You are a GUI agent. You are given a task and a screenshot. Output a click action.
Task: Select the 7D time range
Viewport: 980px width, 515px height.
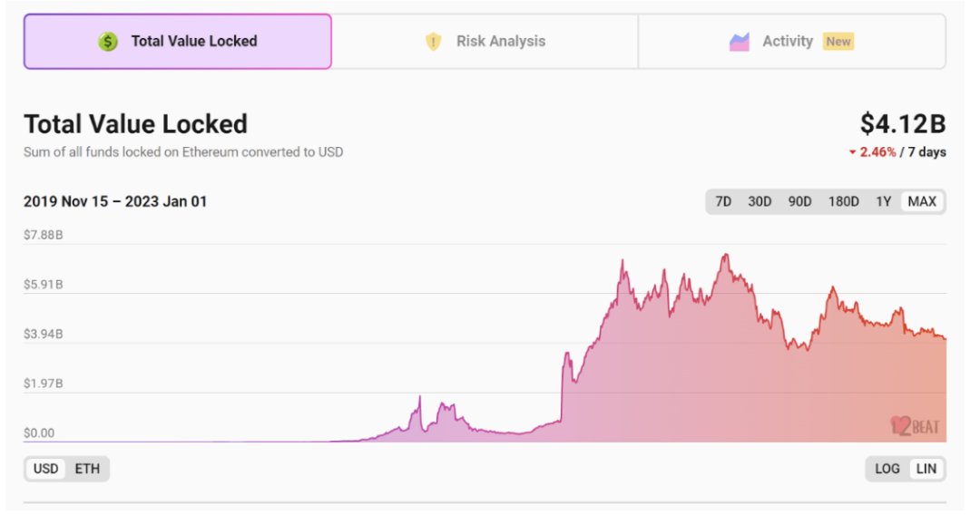(723, 201)
